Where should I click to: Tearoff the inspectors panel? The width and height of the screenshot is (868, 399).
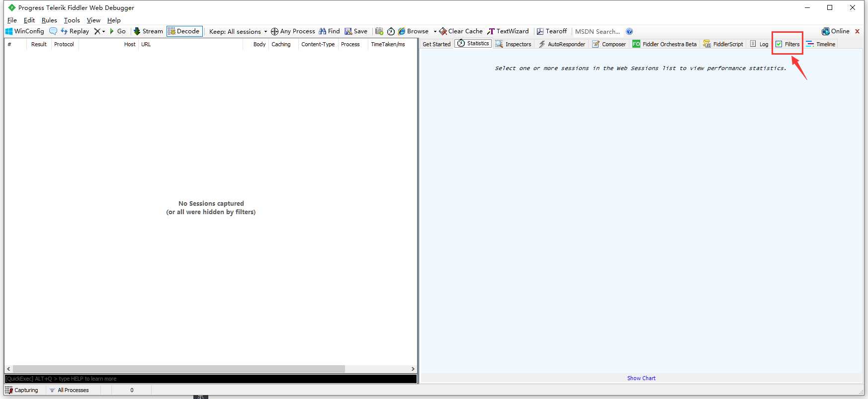pyautogui.click(x=552, y=31)
